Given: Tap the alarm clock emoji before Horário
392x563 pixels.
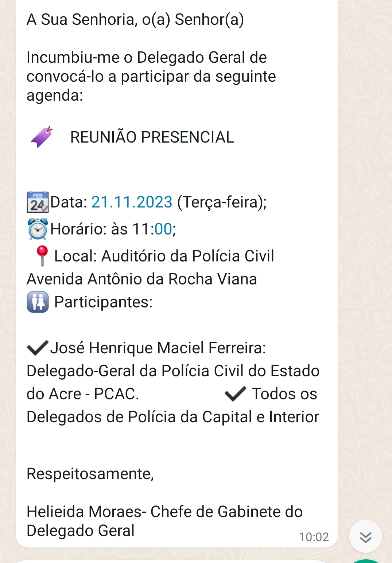Looking at the screenshot, I should tap(38, 229).
